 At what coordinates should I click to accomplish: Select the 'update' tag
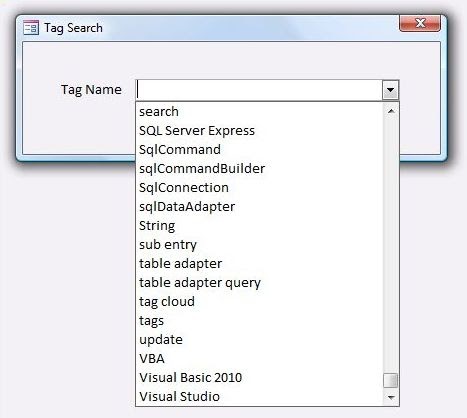(260, 340)
